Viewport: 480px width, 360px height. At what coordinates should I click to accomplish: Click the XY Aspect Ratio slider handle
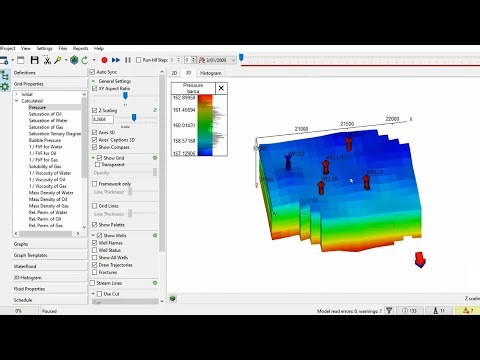click(125, 96)
